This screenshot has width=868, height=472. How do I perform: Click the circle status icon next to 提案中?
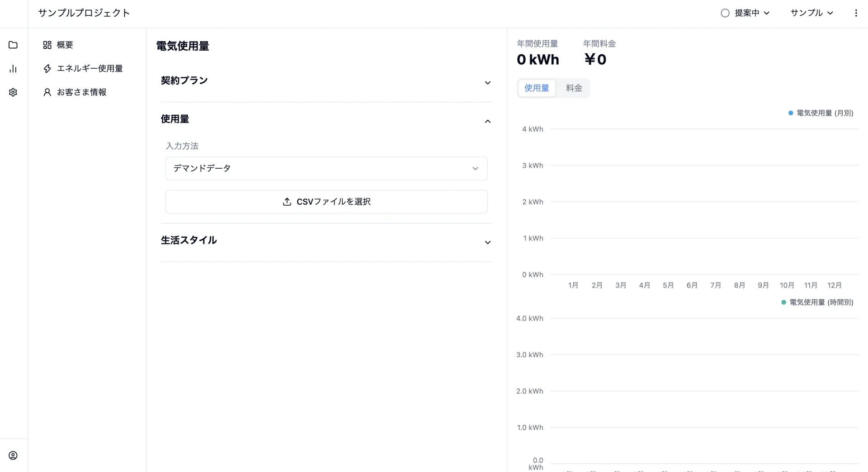pyautogui.click(x=725, y=13)
